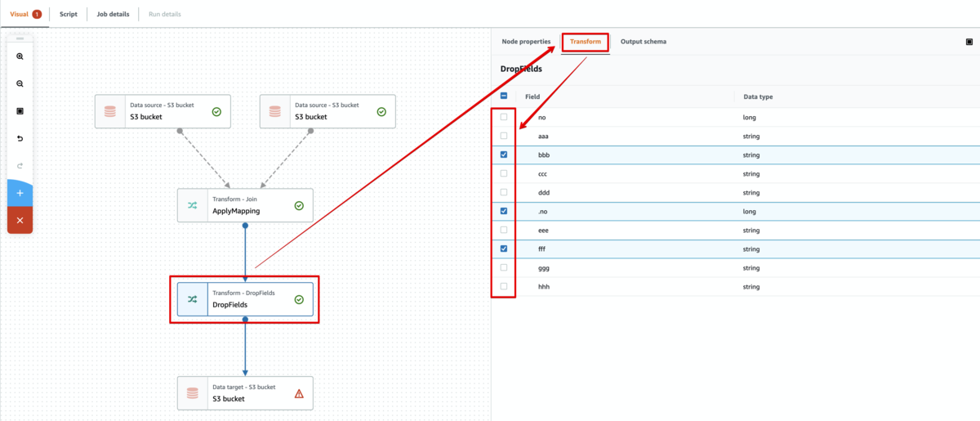980x421 pixels.
Task: Check the box for field ccc
Action: click(504, 173)
